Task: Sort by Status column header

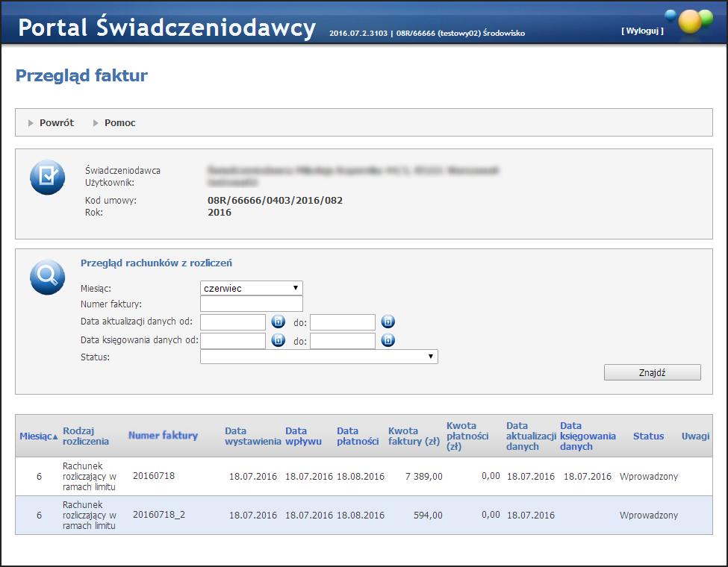Action: pyautogui.click(x=648, y=436)
